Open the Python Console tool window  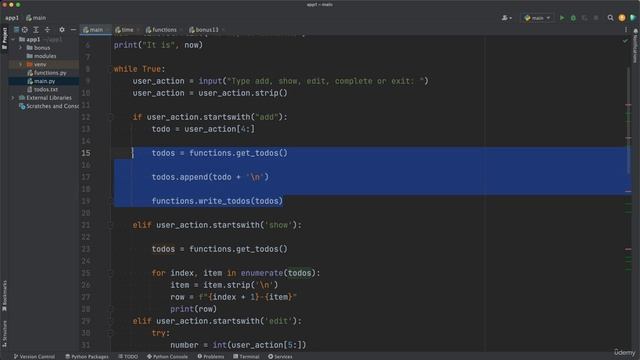click(167, 356)
